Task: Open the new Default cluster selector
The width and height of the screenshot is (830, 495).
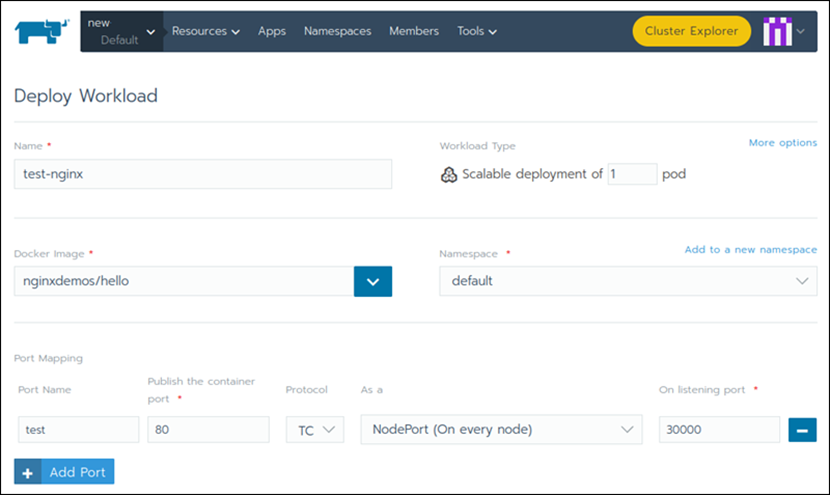Action: (121, 31)
